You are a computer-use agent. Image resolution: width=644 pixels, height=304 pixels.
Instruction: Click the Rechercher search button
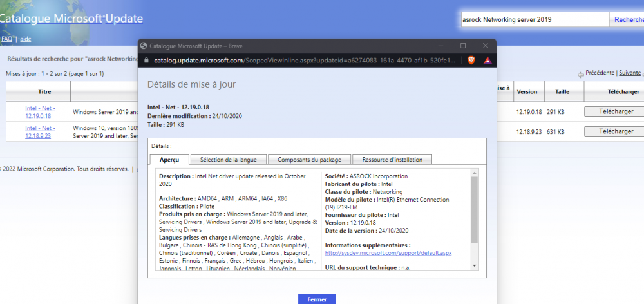628,20
